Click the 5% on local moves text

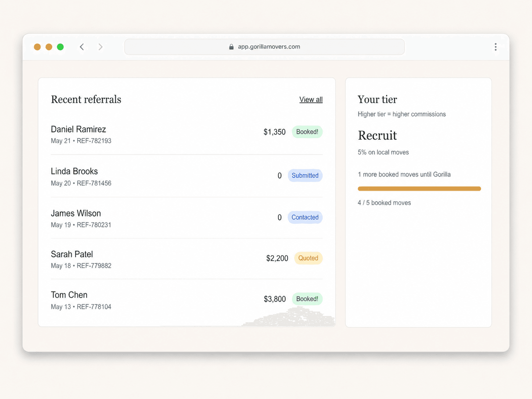pos(383,152)
